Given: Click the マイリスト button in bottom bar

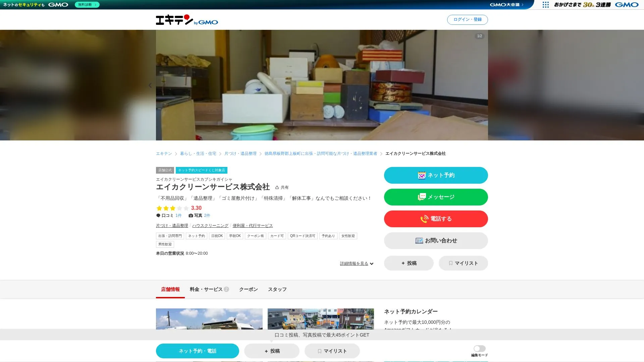Looking at the screenshot, I should tap(332, 351).
